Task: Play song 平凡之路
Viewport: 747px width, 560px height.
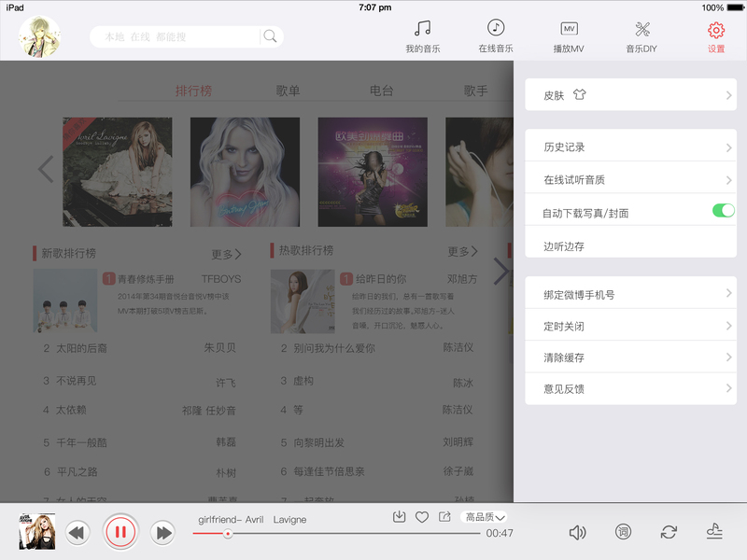Action: point(77,472)
